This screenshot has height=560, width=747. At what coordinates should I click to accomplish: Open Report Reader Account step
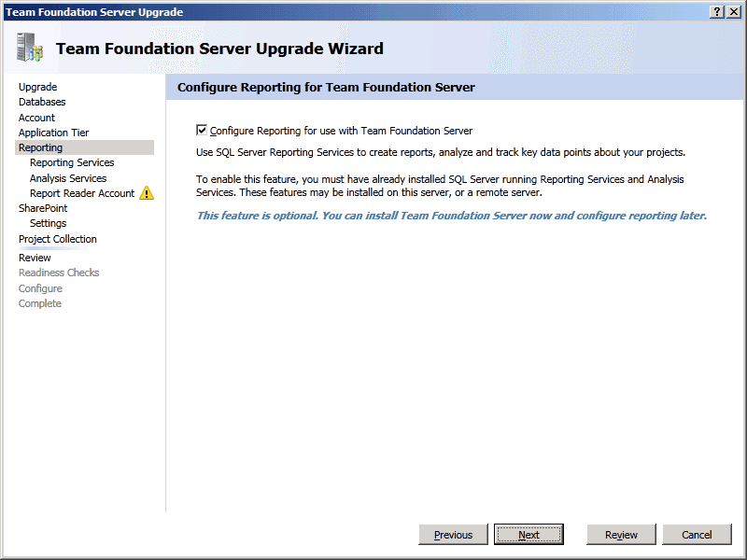click(x=82, y=193)
